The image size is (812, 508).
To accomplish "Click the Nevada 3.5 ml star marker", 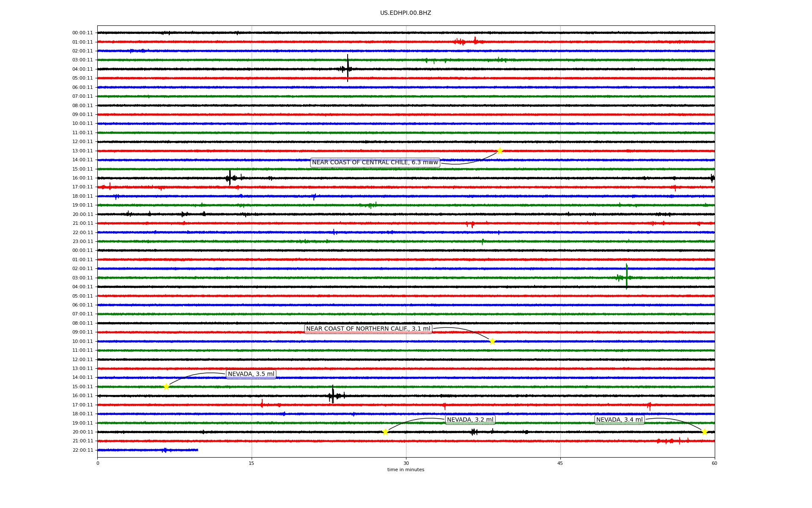I will pyautogui.click(x=166, y=387).
